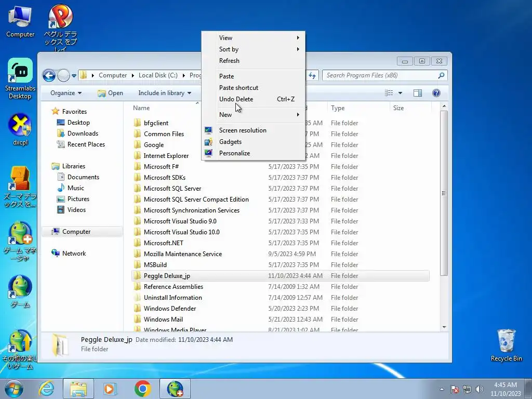Click the network tray icon

pyautogui.click(x=467, y=389)
